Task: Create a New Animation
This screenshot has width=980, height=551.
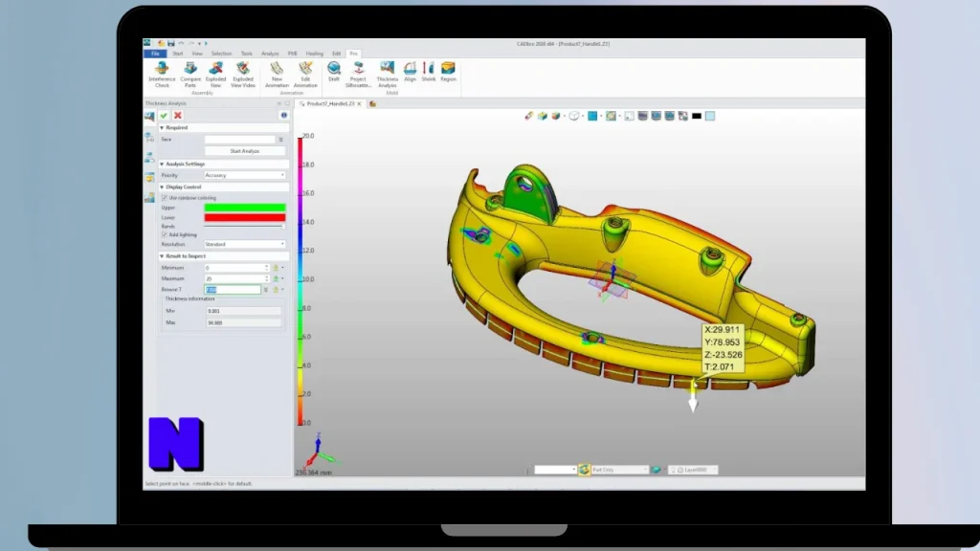Action: coord(277,75)
